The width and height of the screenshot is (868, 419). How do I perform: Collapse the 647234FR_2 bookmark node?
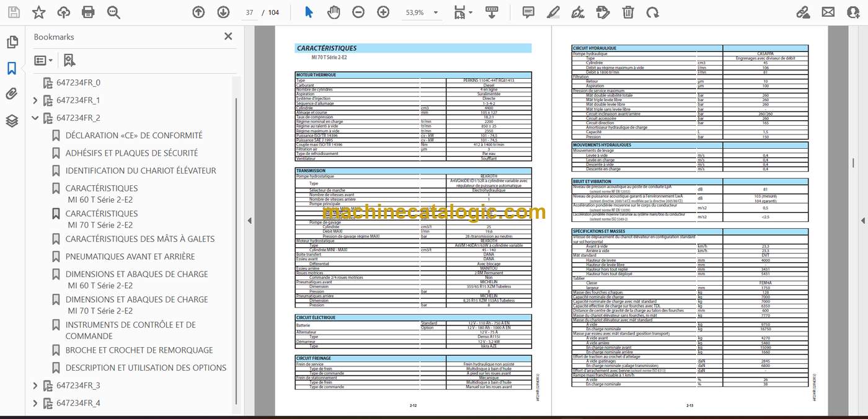point(35,118)
